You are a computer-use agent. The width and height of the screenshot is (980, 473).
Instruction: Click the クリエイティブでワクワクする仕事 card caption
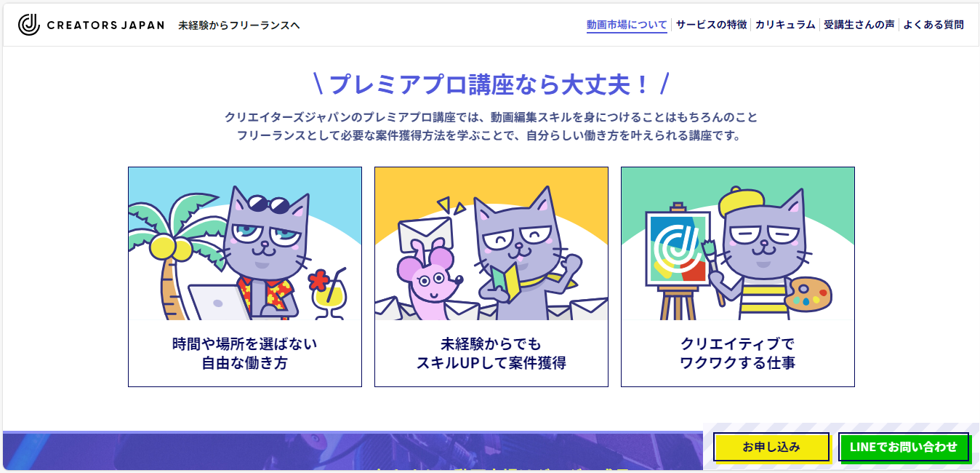click(x=738, y=353)
